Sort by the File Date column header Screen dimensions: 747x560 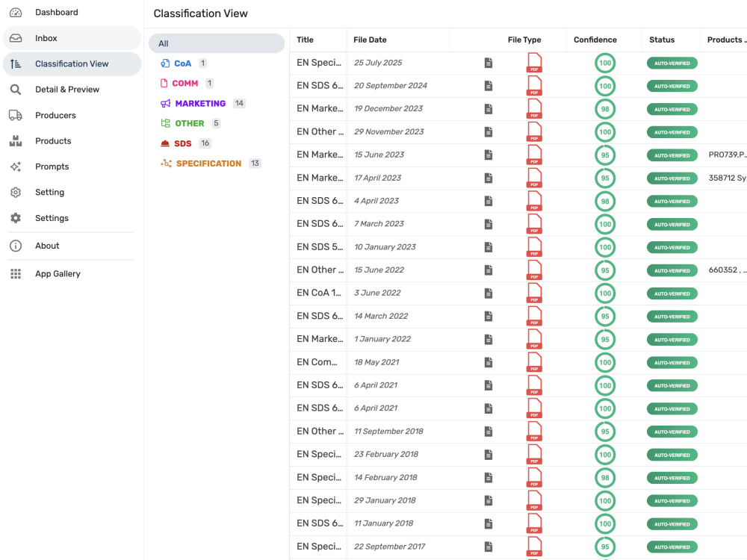coord(370,40)
